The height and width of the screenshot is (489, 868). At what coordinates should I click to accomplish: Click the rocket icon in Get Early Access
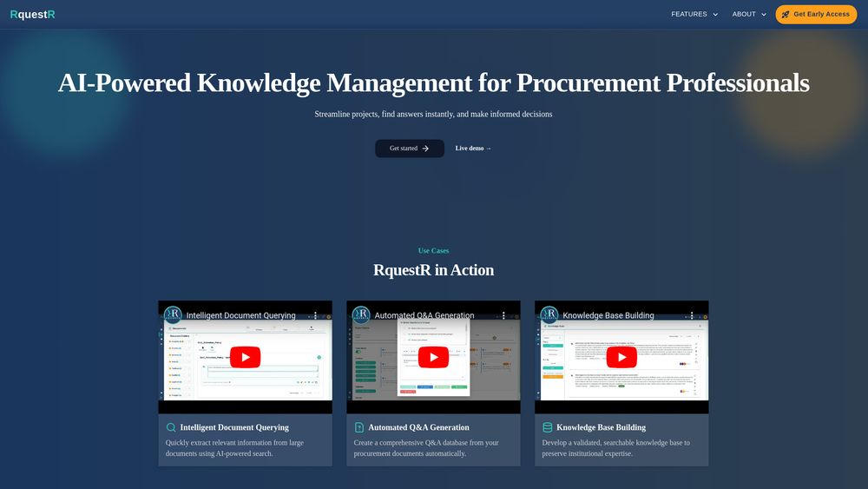[x=786, y=15]
